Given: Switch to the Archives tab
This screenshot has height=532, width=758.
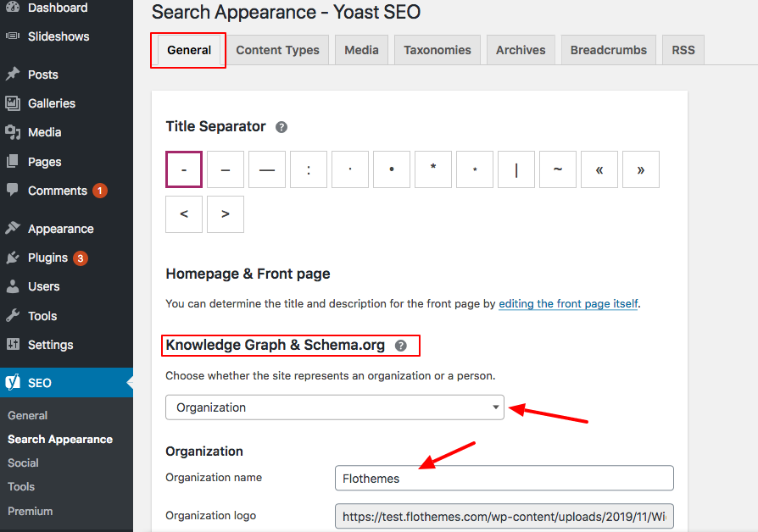Looking at the screenshot, I should 521,50.
